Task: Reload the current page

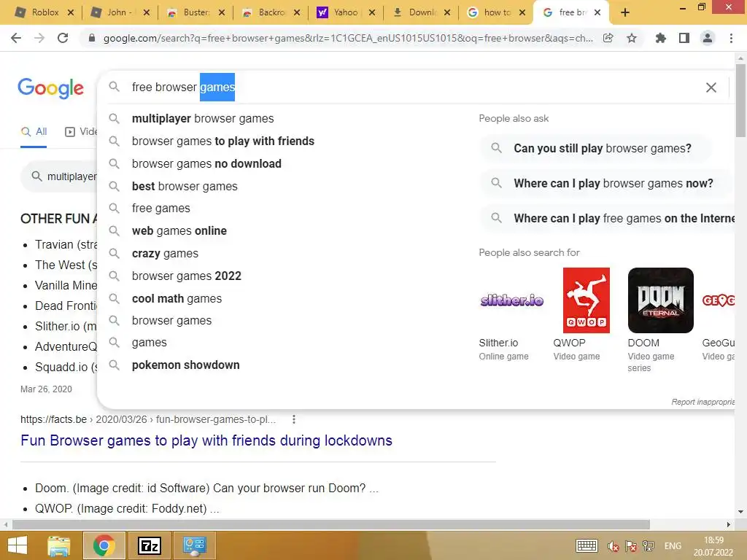Action: coord(63,38)
